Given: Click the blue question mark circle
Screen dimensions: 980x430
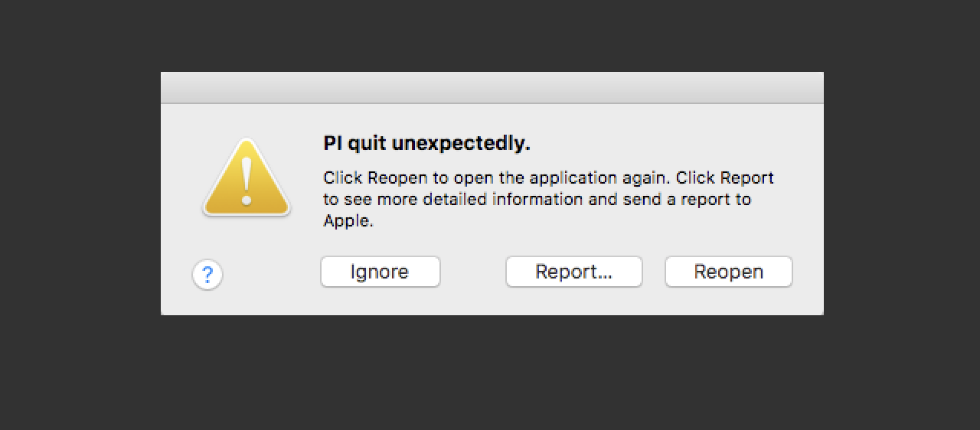Looking at the screenshot, I should point(207,274).
